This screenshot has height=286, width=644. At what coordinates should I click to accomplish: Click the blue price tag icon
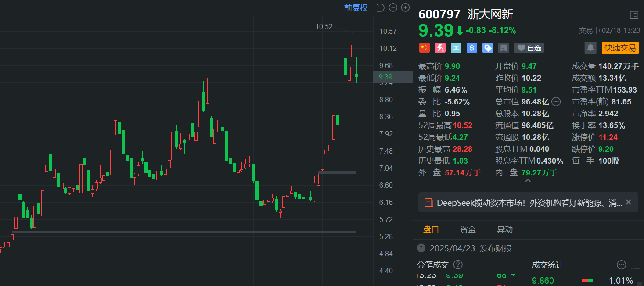(488, 48)
